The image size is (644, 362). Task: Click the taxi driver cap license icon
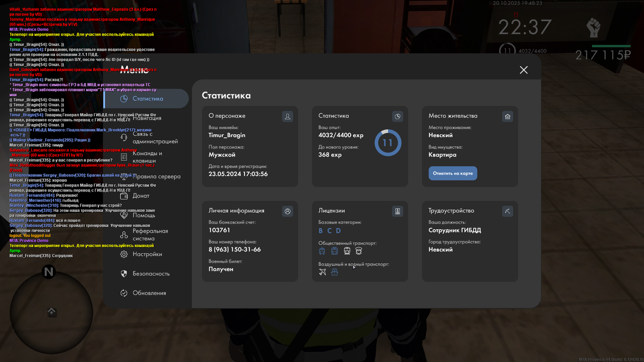359,251
